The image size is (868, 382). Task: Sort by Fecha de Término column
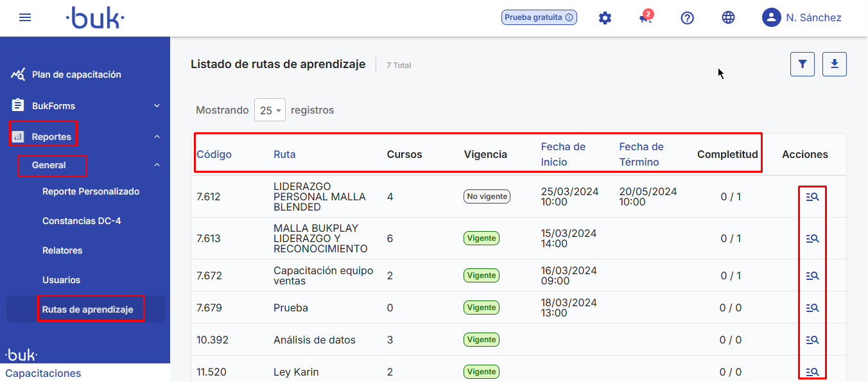pyautogui.click(x=641, y=154)
